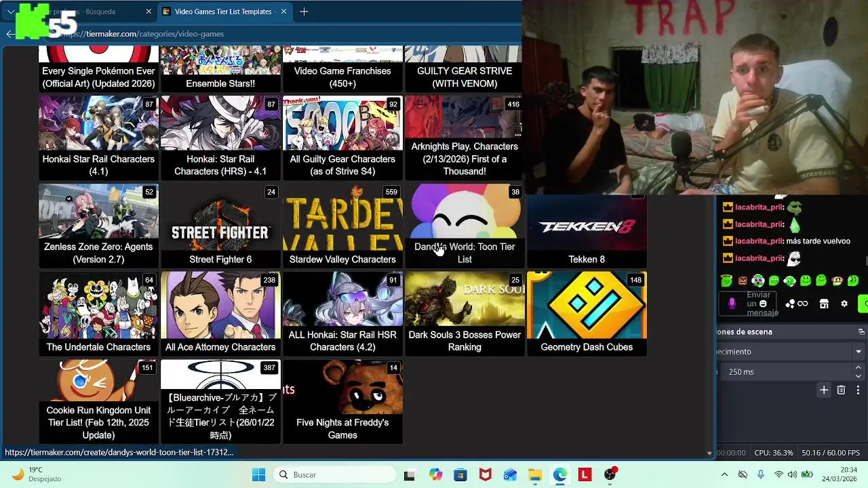Screen dimensions: 868x488
Task: Decrease the 250 ms transition duration
Action: point(858,376)
